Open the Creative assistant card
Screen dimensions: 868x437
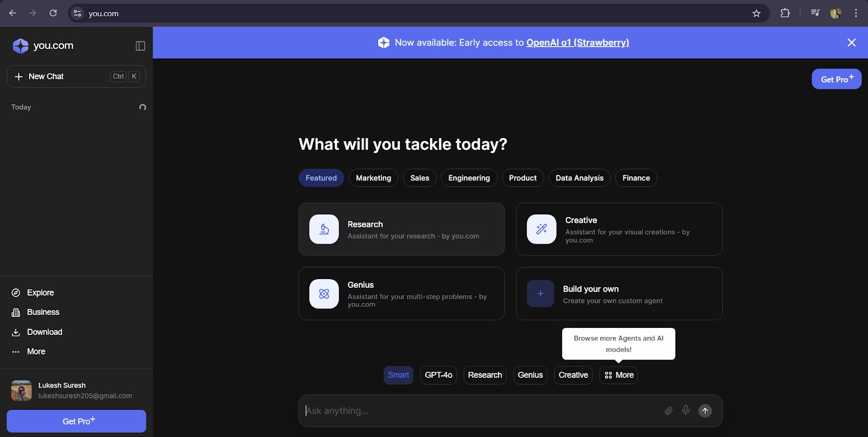click(619, 229)
